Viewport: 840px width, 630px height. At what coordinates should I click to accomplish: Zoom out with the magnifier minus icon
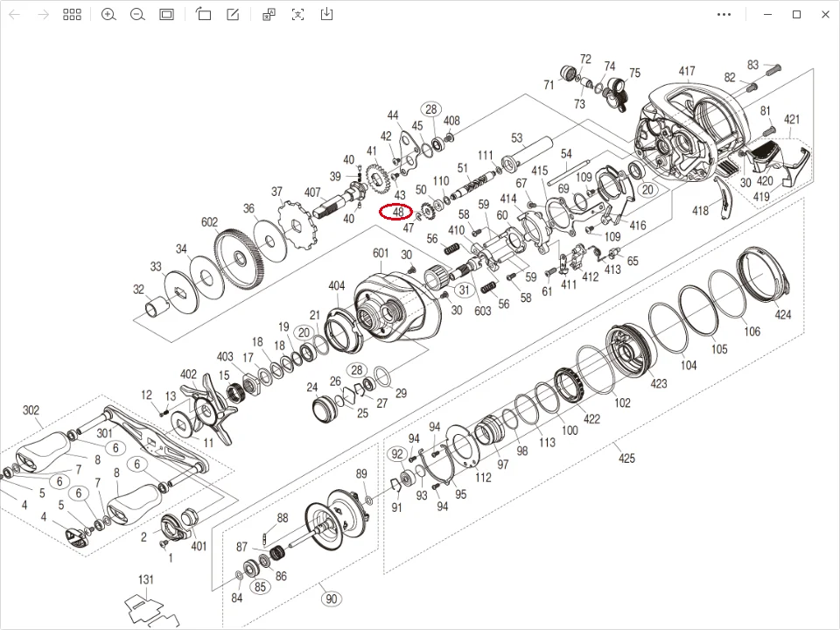pyautogui.click(x=137, y=15)
